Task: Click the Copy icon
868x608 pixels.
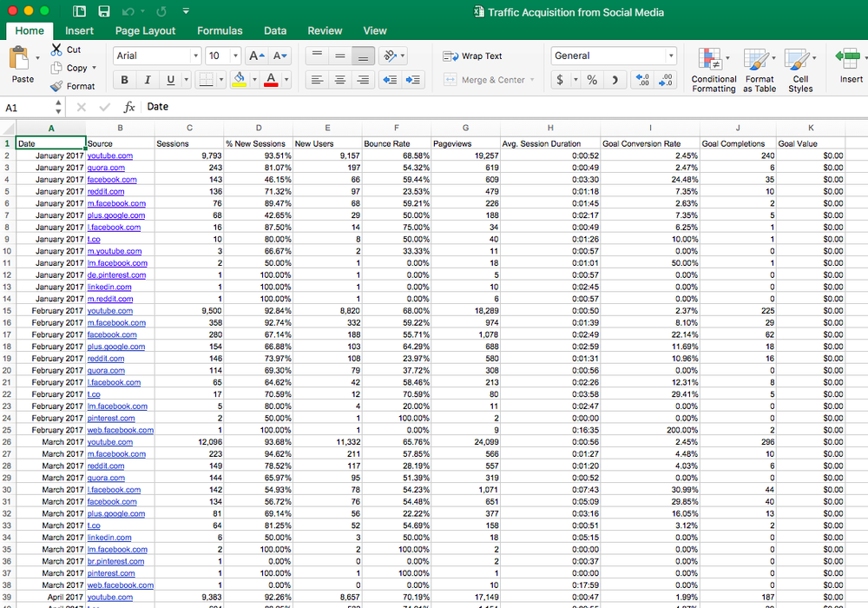Action: tap(56, 68)
